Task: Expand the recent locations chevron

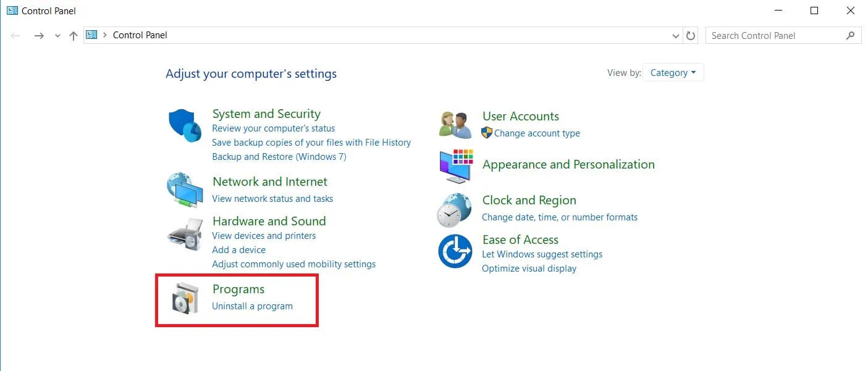Action: click(57, 36)
